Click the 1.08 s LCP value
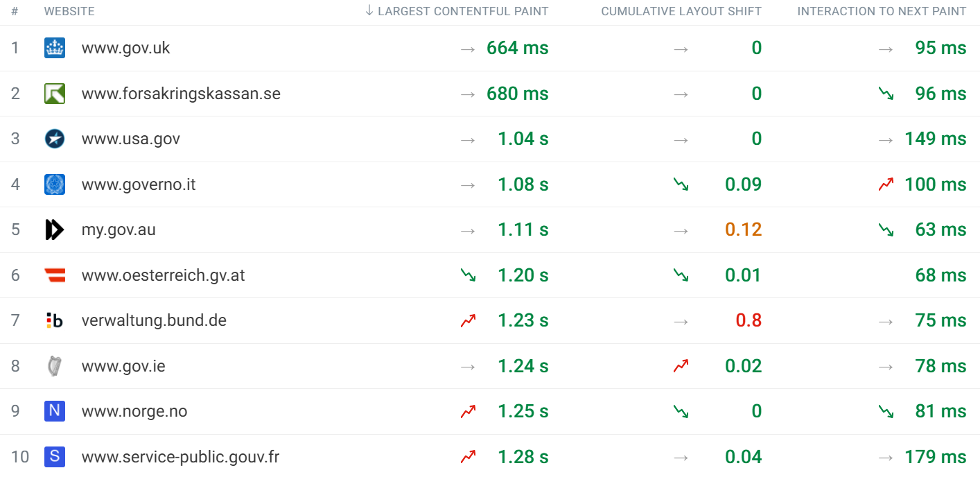Screen dimensions: 980x477 [523, 184]
